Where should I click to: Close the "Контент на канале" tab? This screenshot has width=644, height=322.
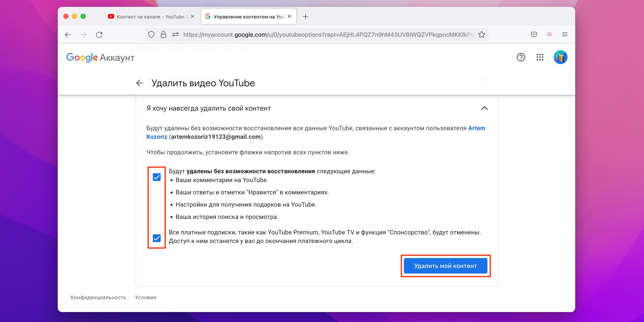pos(192,16)
